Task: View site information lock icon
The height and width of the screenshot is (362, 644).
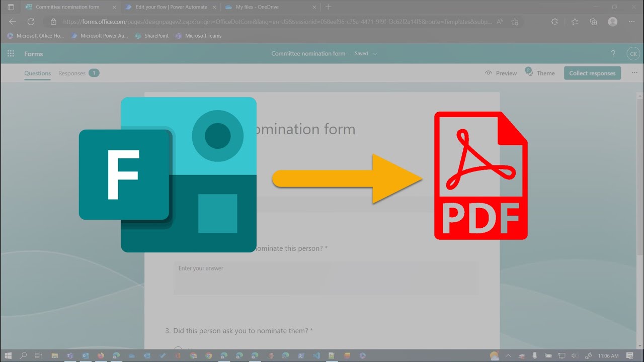Action: point(53,22)
